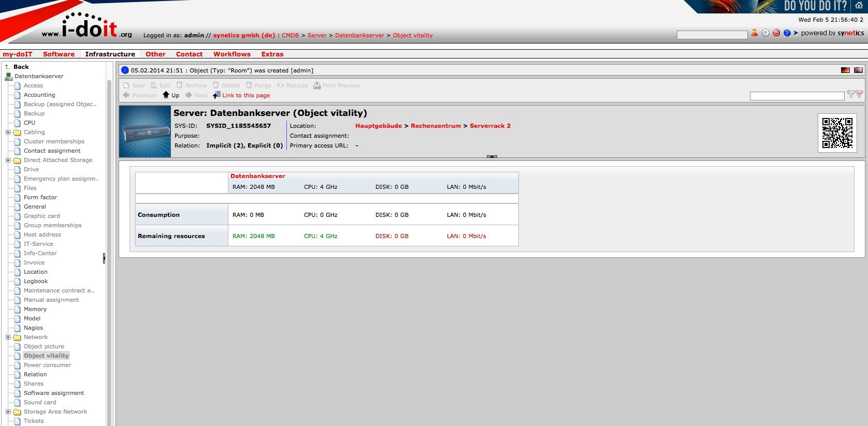Click the red logout power icon
This screenshot has width=868, height=426.
(776, 33)
